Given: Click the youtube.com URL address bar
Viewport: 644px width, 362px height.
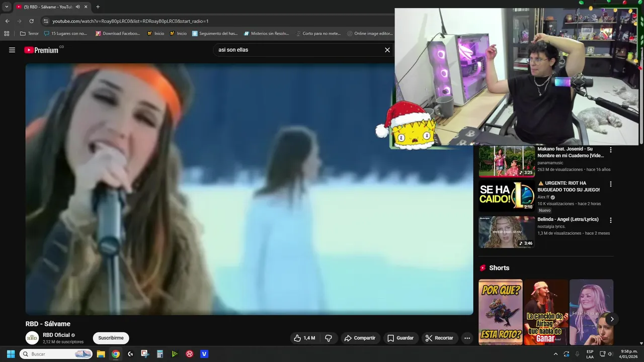Looking at the screenshot, I should [130, 21].
